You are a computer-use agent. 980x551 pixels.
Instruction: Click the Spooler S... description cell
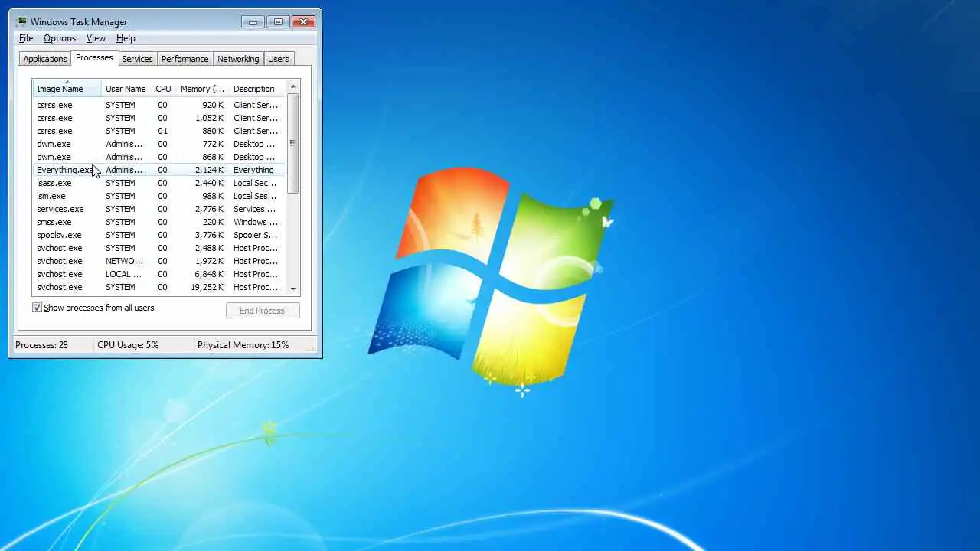[256, 235]
